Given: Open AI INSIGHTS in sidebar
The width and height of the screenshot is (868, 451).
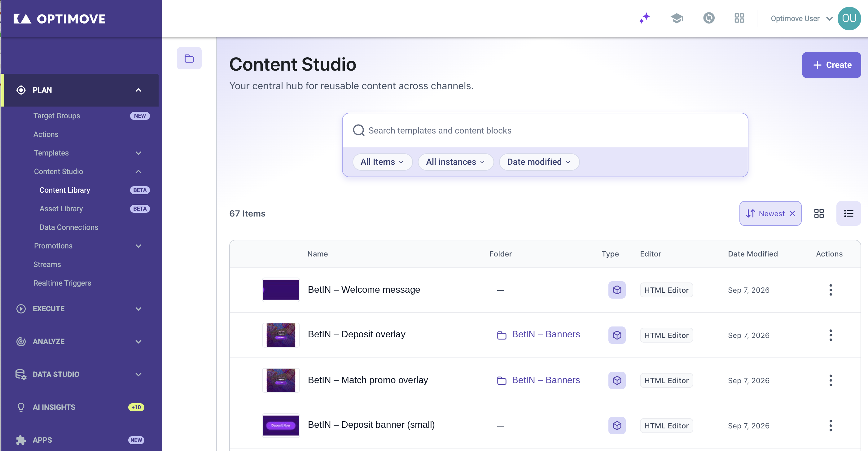Looking at the screenshot, I should [x=54, y=407].
